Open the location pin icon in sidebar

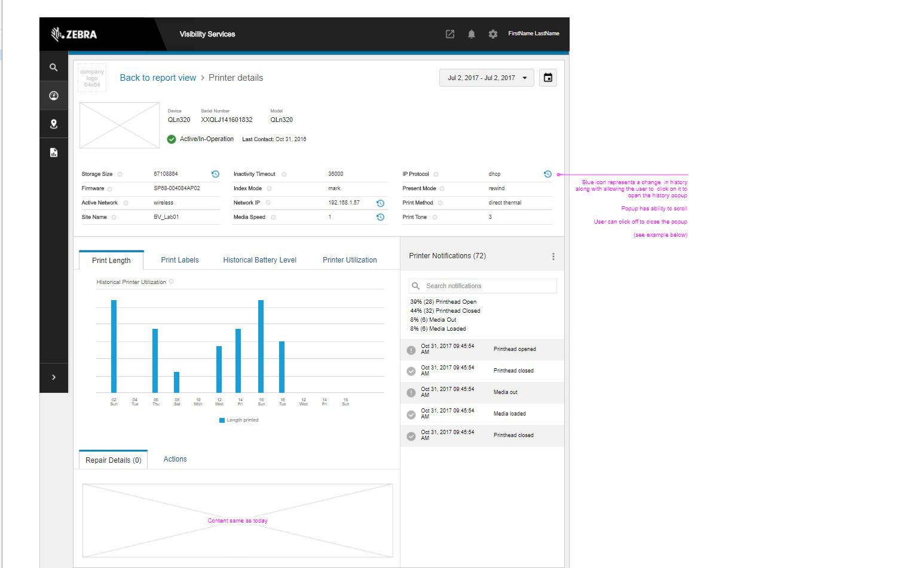click(54, 124)
